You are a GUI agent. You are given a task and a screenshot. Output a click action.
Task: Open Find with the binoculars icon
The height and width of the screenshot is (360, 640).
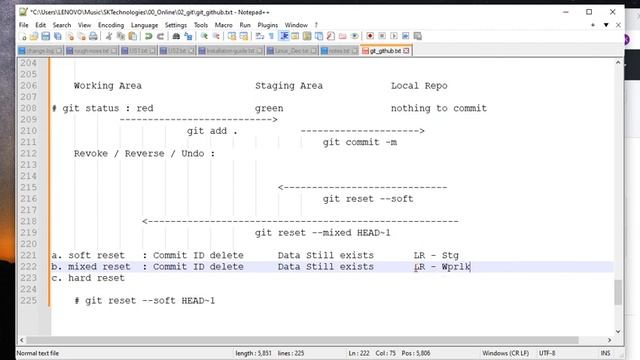176,36
